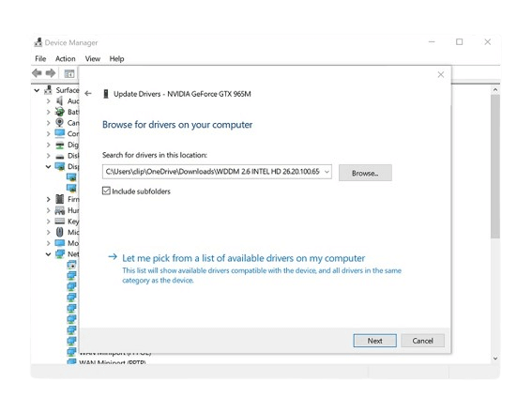Click the Firmware chip category icon

click(x=60, y=199)
